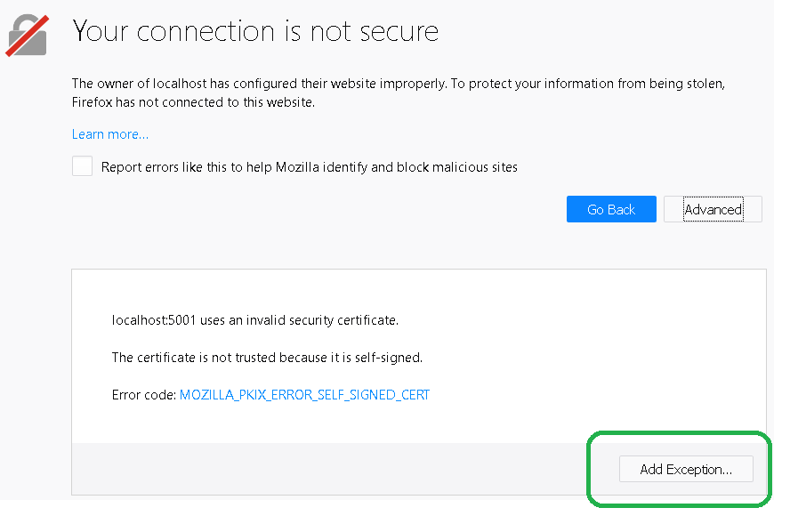Open the MOZILLA_PKIX_ERROR_SELF_SIGNED_CERT error code link

pos(304,395)
